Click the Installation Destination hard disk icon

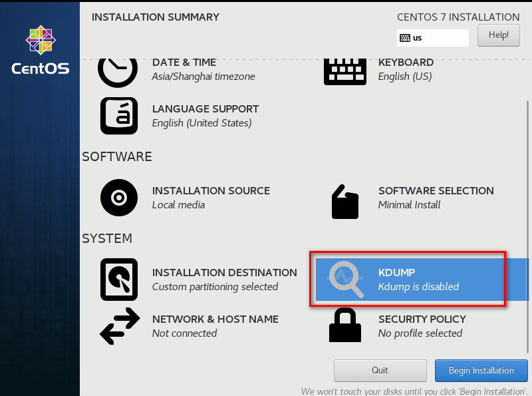(119, 280)
